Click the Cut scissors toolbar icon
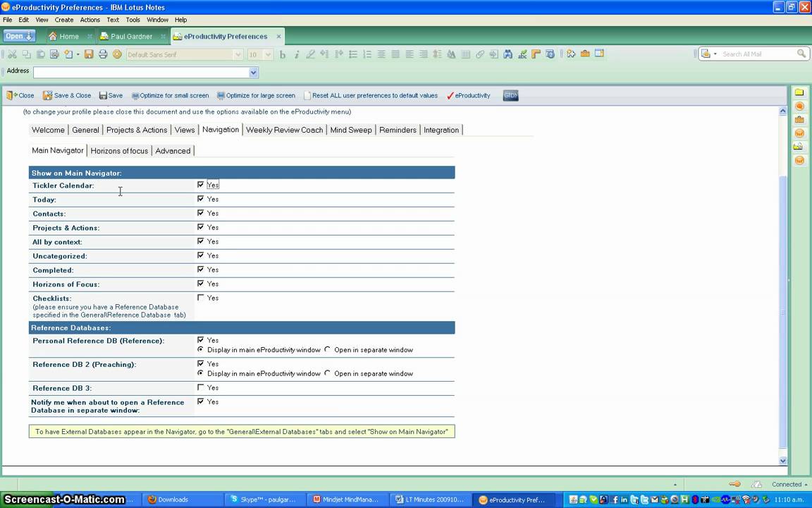This screenshot has width=812, height=508. coord(13,54)
